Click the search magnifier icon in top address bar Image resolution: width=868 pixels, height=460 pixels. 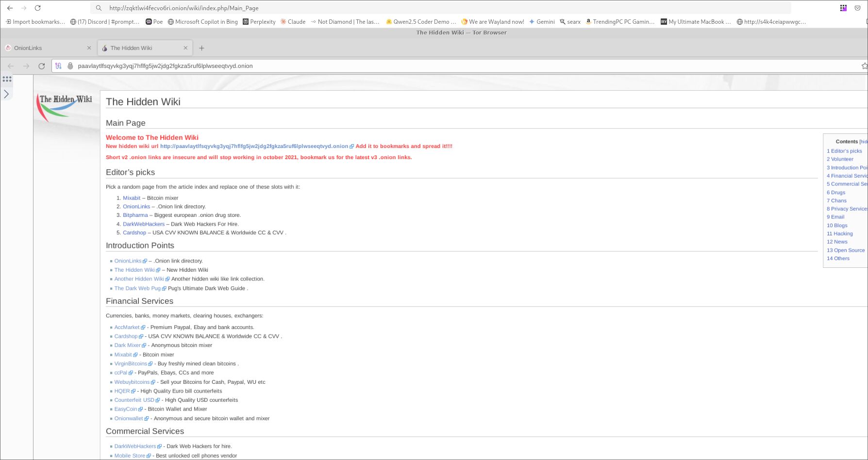[98, 8]
